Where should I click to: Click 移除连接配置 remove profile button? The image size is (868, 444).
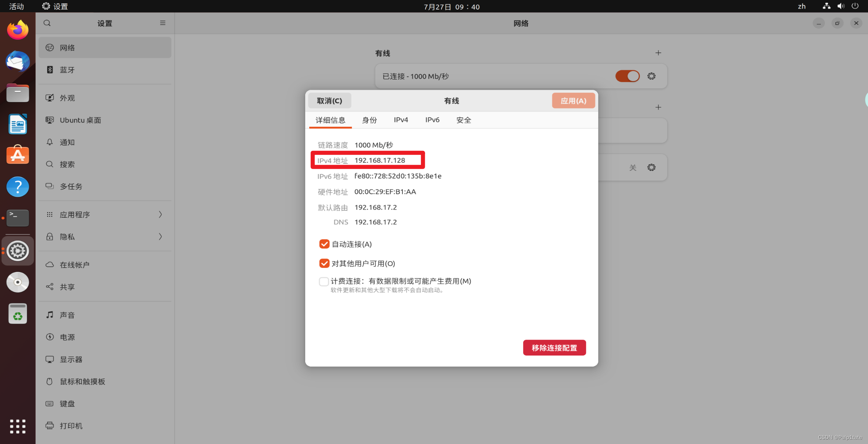coord(555,348)
